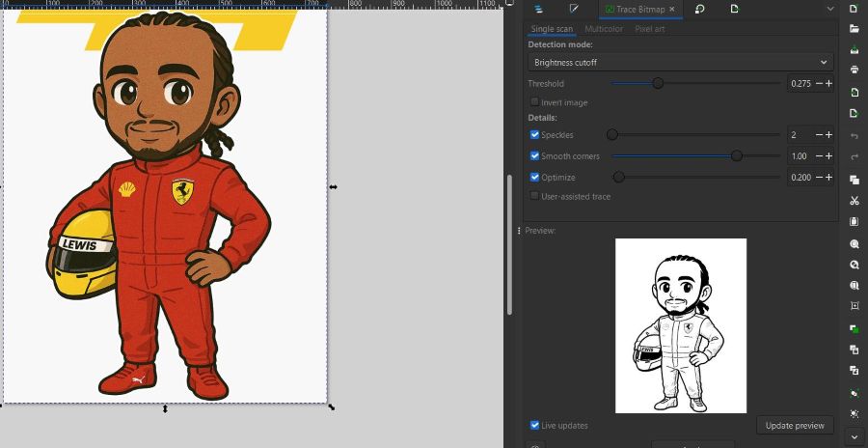Click the Zoom to drawing icon
The height and width of the screenshot is (448, 868).
click(854, 265)
